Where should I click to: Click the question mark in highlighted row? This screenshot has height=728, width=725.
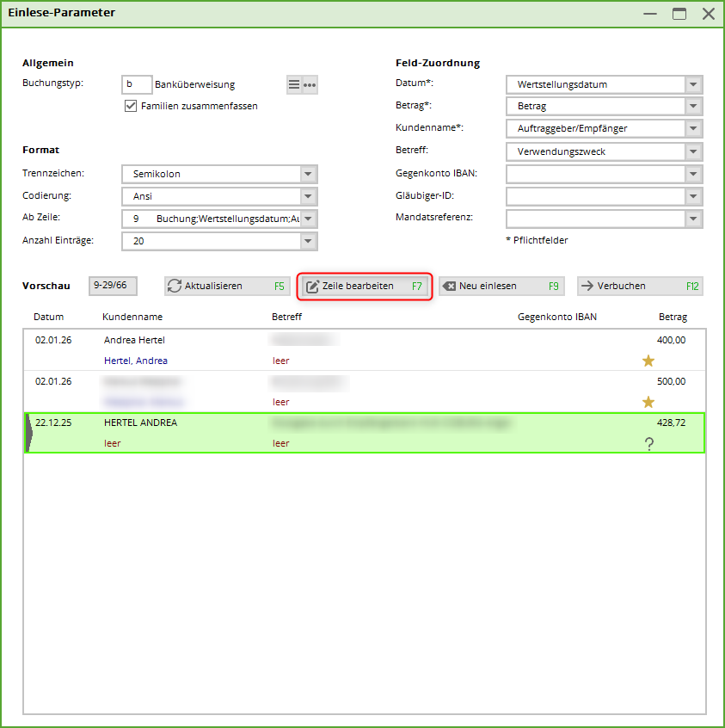coord(648,443)
